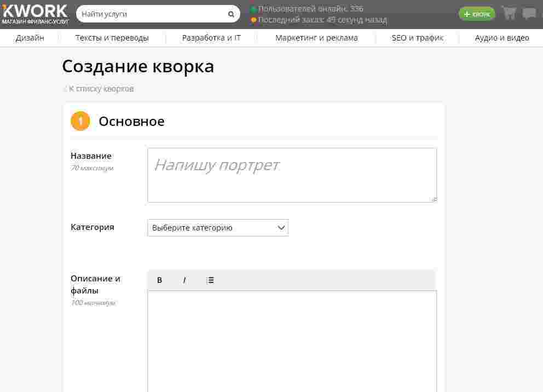The image size is (543, 392).
Task: Open the messages chat bubble icon
Action: click(x=529, y=14)
